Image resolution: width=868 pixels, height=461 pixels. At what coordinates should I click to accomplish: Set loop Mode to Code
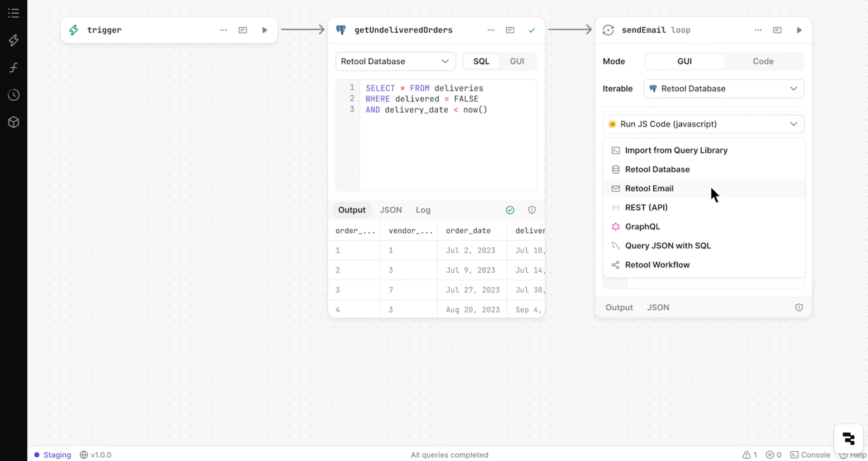(763, 61)
